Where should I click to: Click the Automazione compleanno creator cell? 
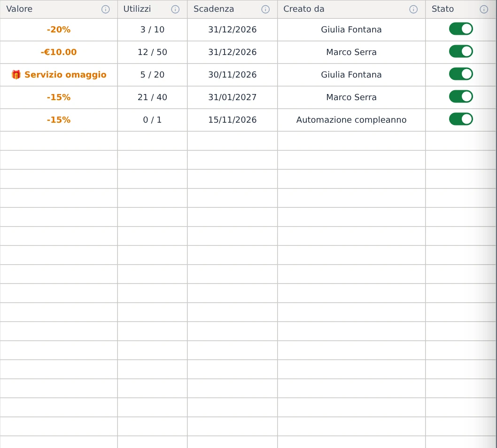(x=351, y=119)
